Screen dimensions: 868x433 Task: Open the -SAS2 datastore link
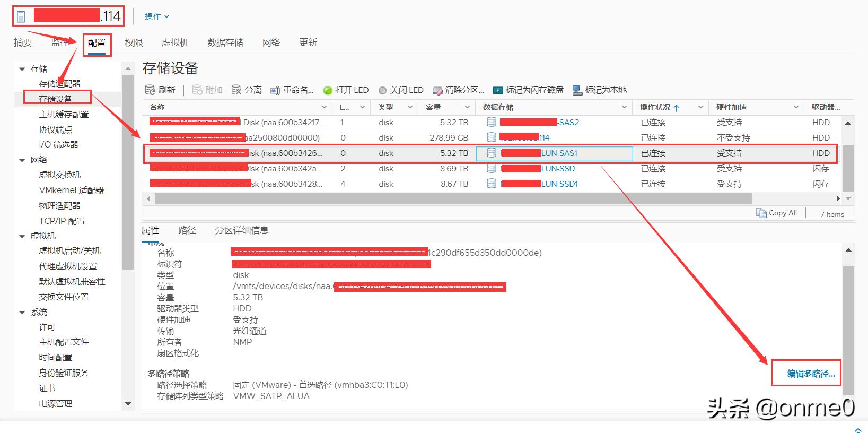coord(568,122)
